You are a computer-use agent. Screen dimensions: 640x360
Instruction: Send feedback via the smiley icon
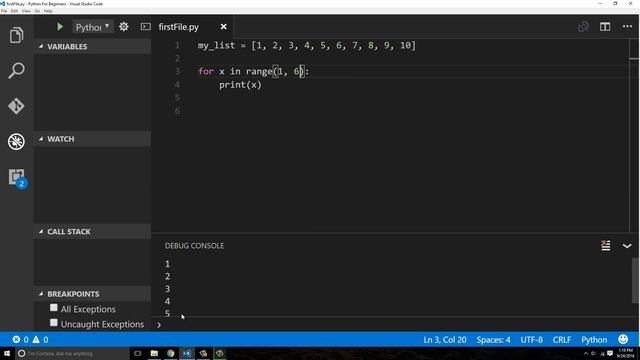coord(623,339)
